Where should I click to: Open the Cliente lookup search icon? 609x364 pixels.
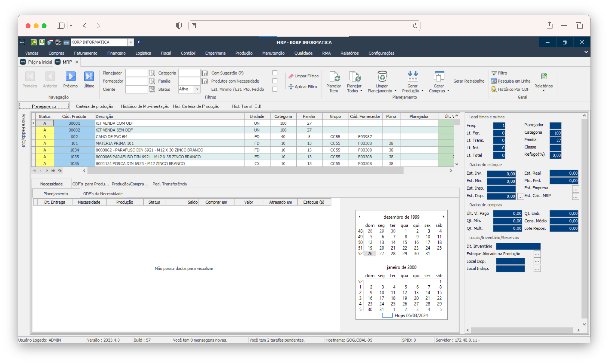click(152, 89)
